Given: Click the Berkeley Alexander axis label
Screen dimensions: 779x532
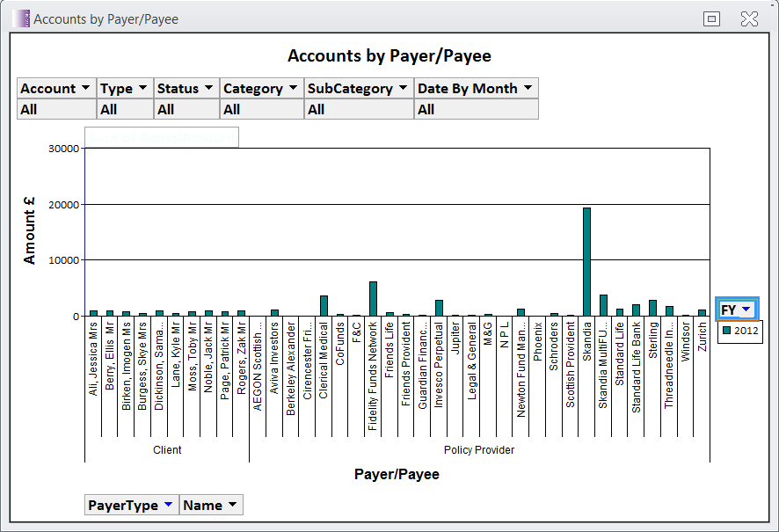Looking at the screenshot, I should [x=290, y=368].
